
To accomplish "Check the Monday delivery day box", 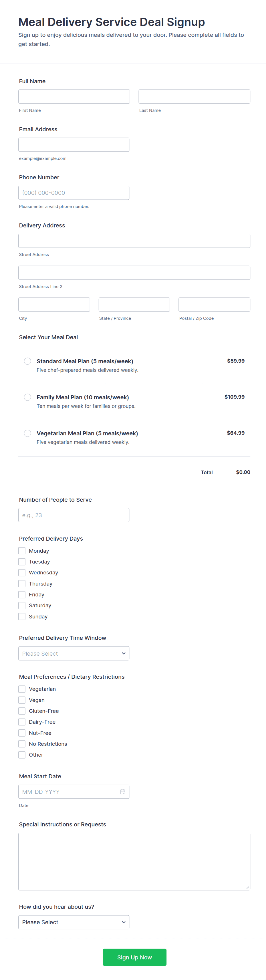I will [x=22, y=551].
